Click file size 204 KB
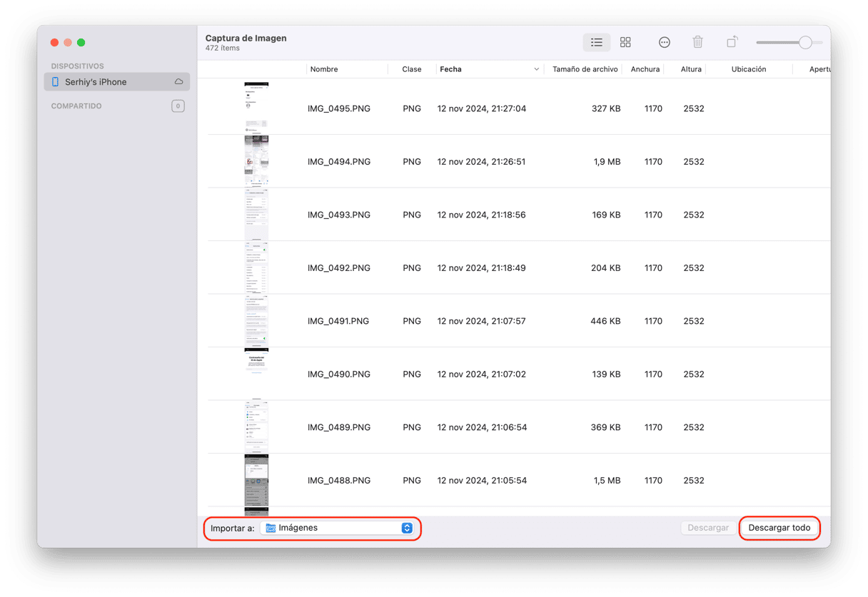 605,268
